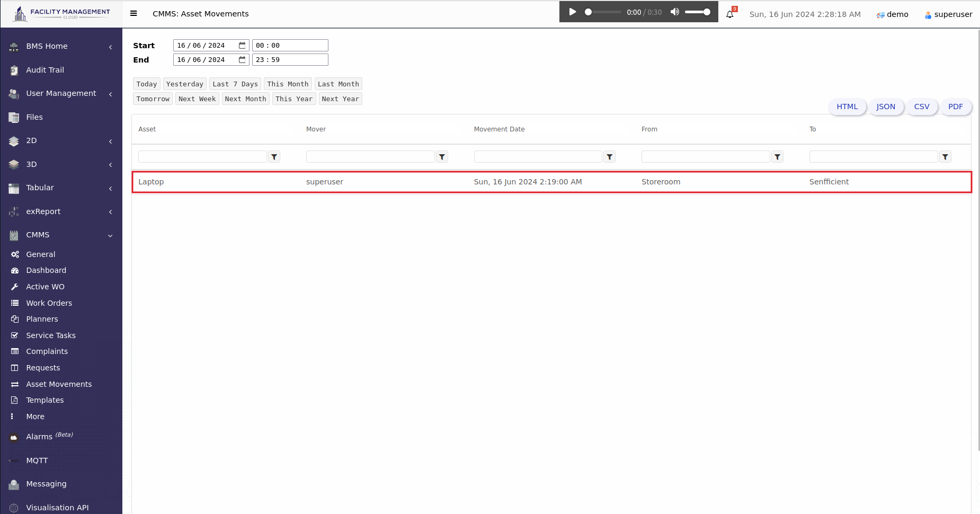Expand the Tabular menu chevron

[110, 189]
